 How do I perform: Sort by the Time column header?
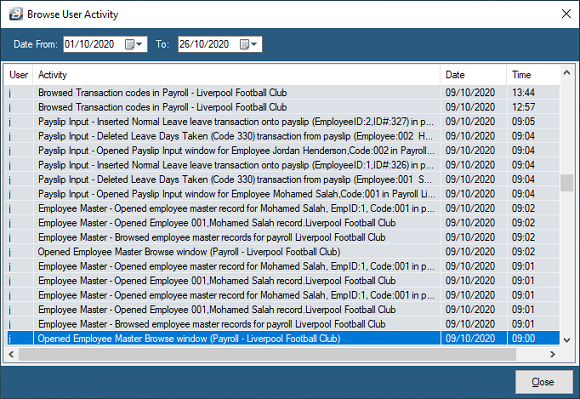pyautogui.click(x=533, y=75)
